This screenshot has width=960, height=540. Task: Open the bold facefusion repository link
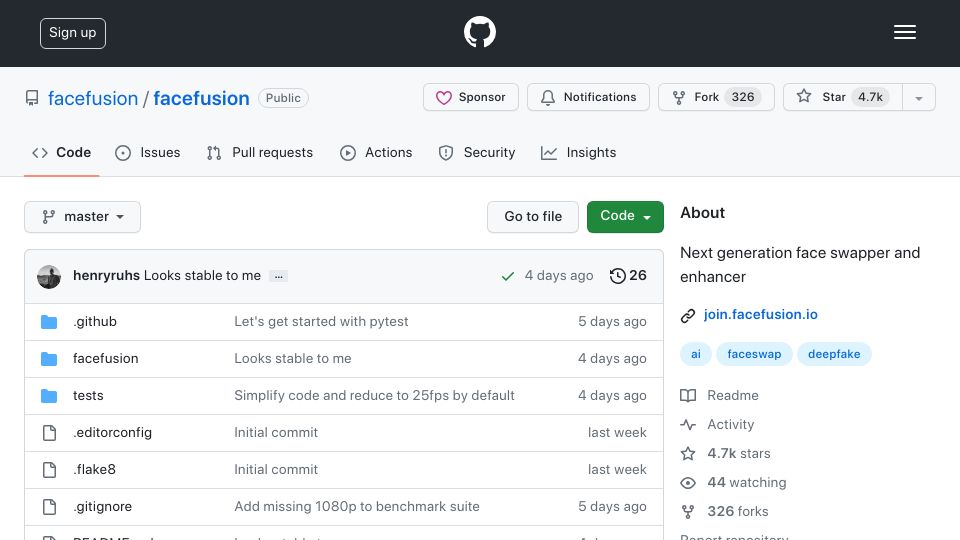pyautogui.click(x=201, y=98)
